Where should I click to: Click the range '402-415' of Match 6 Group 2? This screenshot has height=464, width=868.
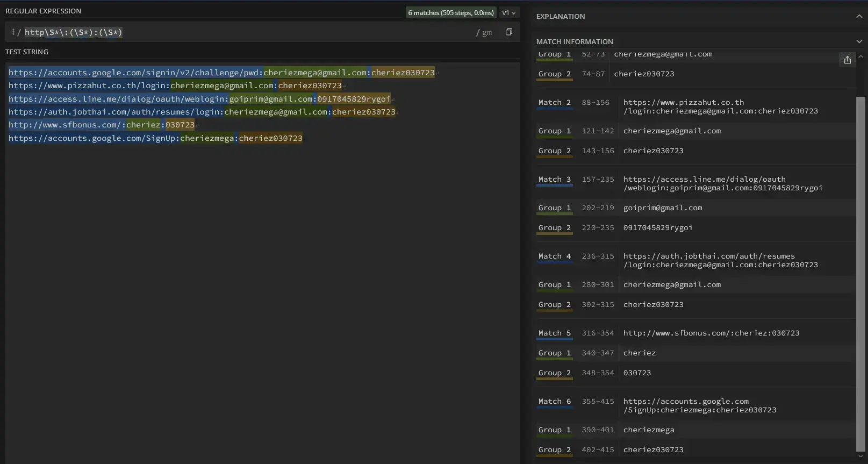(x=598, y=449)
